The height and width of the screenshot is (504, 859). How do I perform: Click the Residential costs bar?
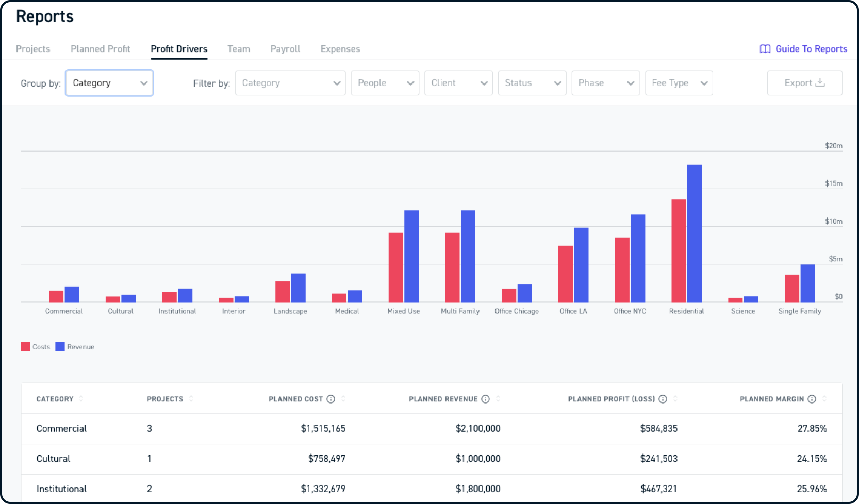(679, 250)
